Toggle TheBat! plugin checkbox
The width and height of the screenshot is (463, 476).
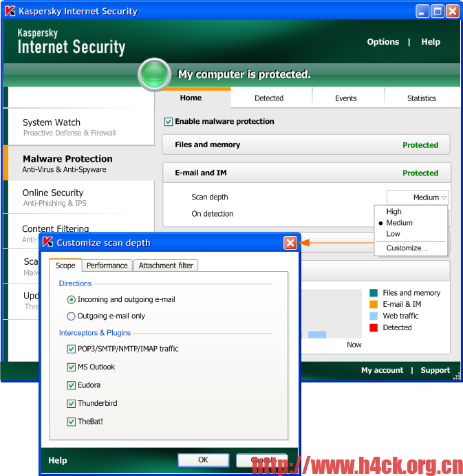point(71,422)
